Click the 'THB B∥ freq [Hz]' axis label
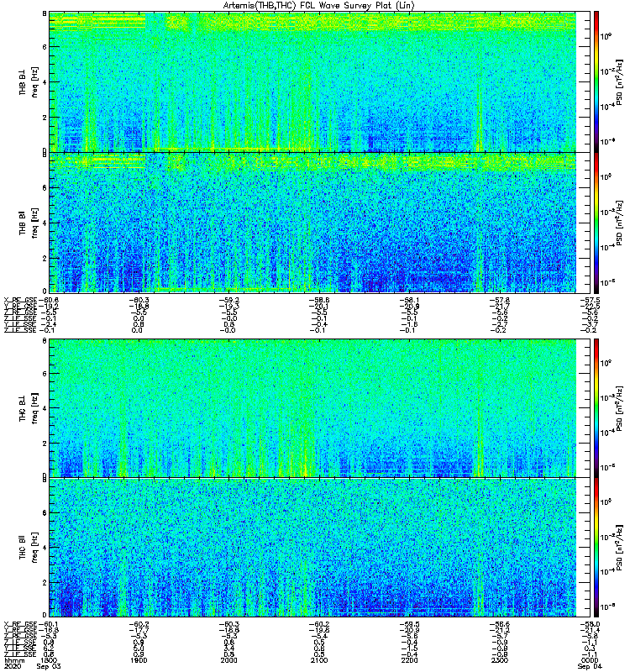The height and width of the screenshot is (672, 630). point(29,223)
